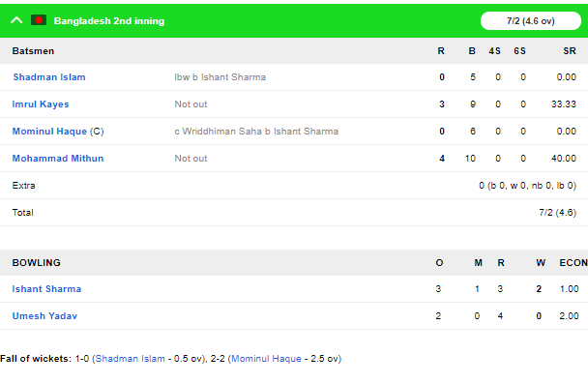The image size is (588, 384).
Task: Click the 4S column header
Action: click(494, 51)
